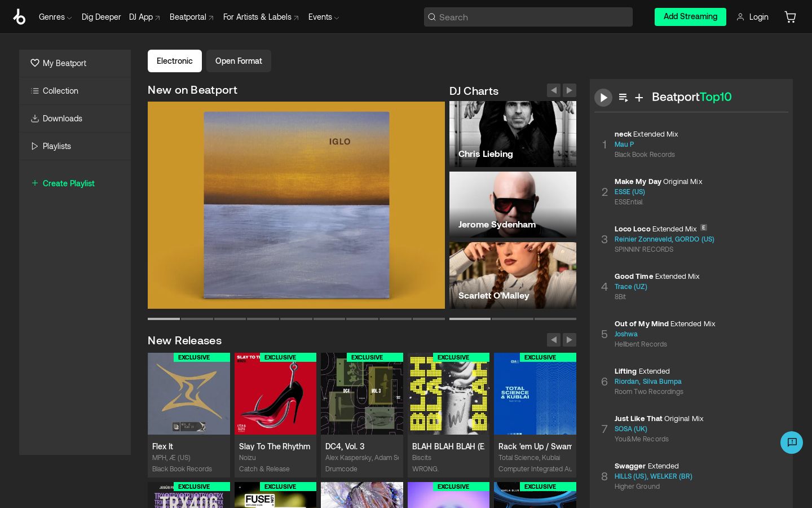The width and height of the screenshot is (812, 508).
Task: Open track 'neck Extended Mix'
Action: pyautogui.click(x=646, y=134)
